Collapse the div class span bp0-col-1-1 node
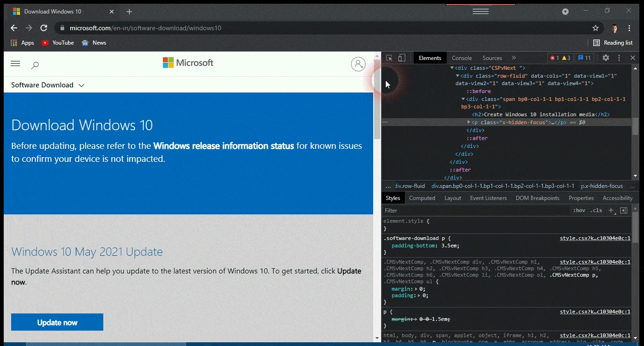Screen dimensions: 644x346 (463, 99)
